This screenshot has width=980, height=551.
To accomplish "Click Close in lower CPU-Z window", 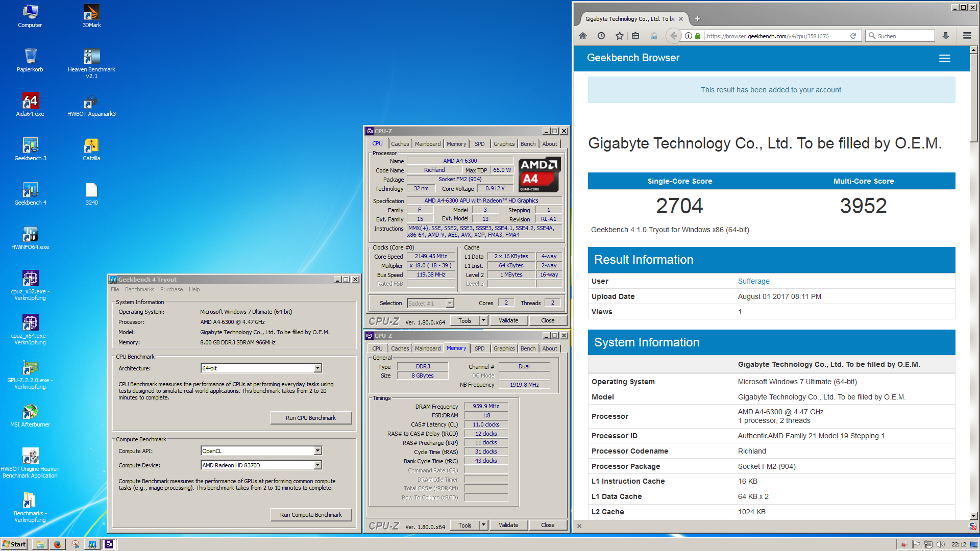I will pyautogui.click(x=548, y=525).
